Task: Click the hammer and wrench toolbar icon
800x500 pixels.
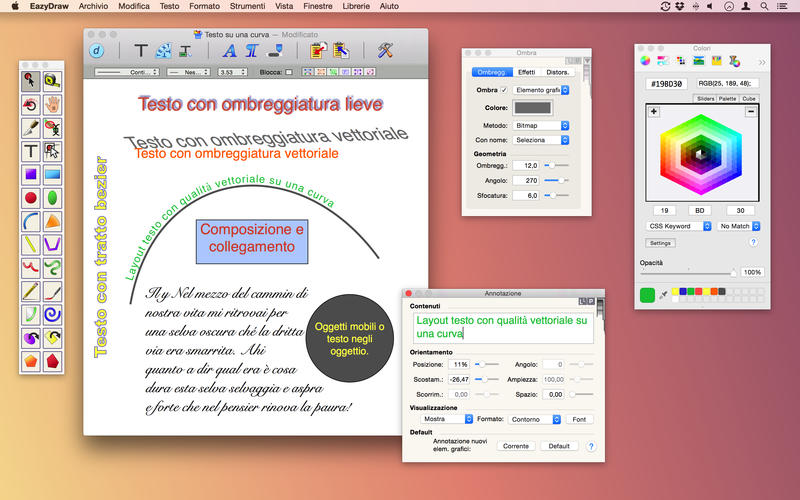Action: pos(385,50)
